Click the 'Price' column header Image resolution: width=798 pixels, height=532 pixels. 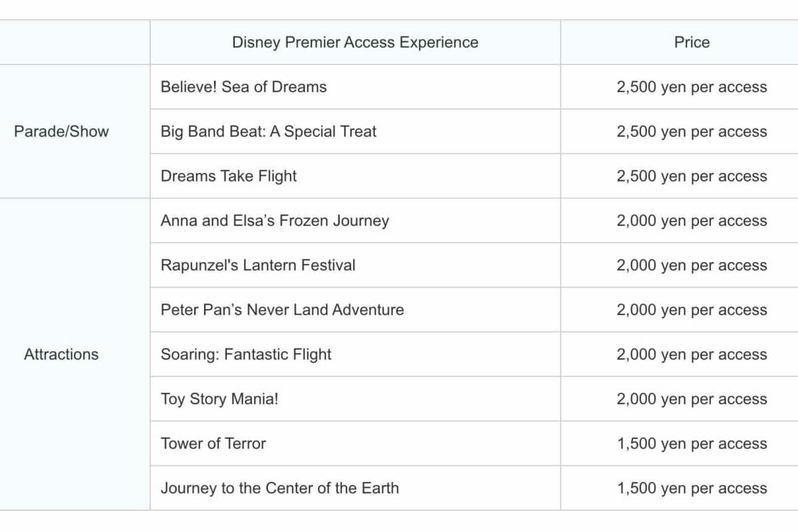pos(692,43)
